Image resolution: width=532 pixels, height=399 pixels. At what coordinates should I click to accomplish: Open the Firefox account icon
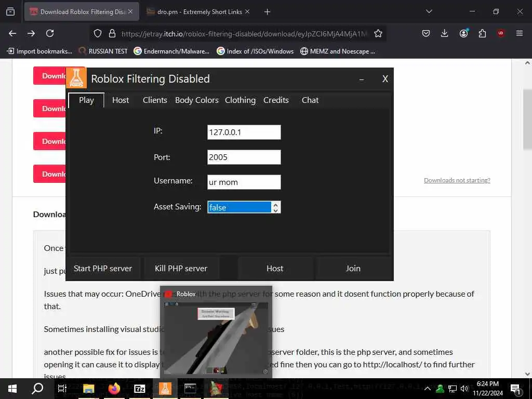point(463,33)
